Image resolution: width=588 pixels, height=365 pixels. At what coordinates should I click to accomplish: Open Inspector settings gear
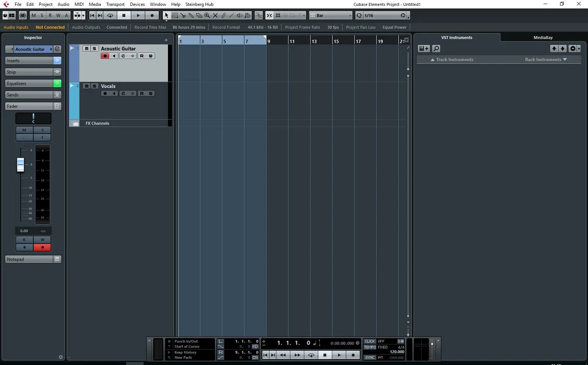coord(61,357)
